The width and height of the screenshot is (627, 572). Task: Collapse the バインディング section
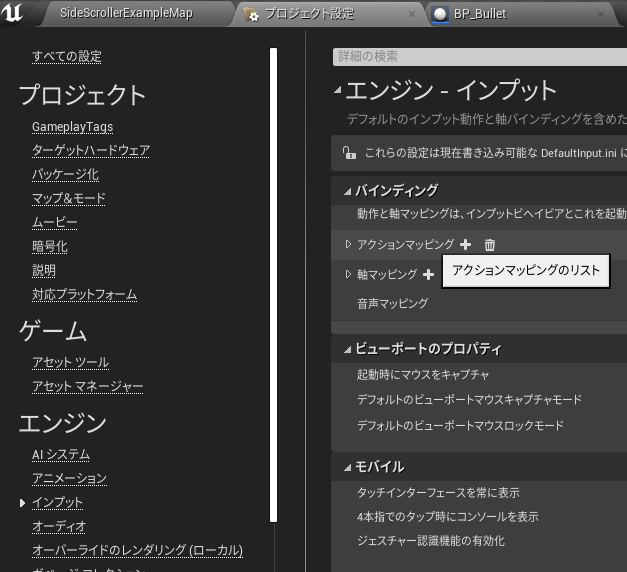[x=347, y=192]
